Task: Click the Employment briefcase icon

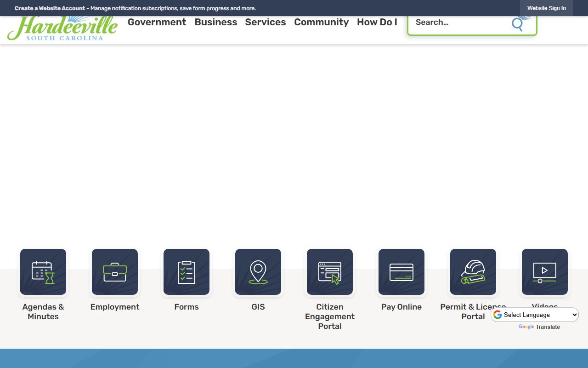Action: tap(115, 272)
